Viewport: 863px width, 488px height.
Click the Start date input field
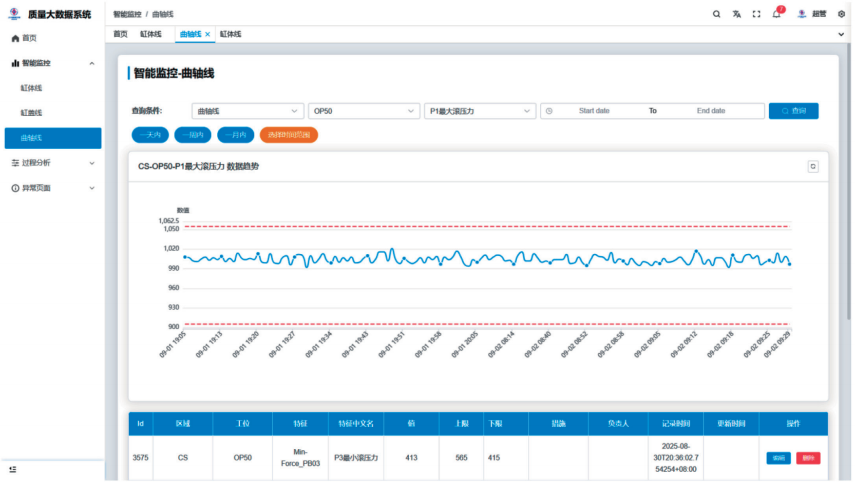[594, 111]
